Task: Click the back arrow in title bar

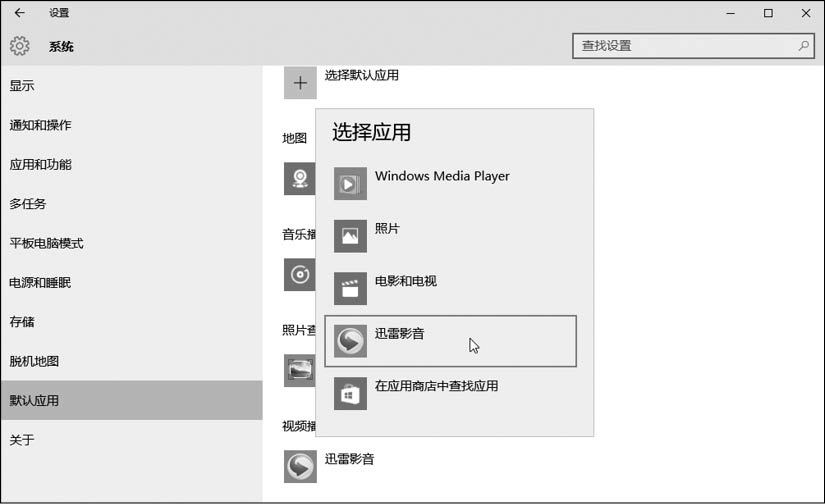Action: coord(19,13)
